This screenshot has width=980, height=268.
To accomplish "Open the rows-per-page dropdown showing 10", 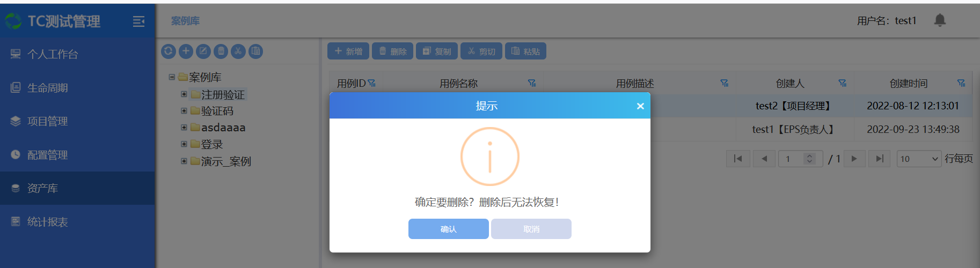I will (x=918, y=159).
